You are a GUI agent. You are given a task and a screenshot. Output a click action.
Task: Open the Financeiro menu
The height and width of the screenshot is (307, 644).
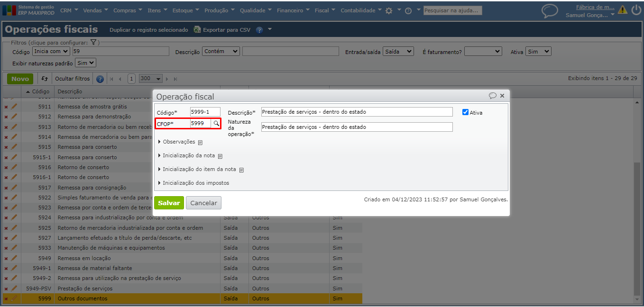coord(293,10)
